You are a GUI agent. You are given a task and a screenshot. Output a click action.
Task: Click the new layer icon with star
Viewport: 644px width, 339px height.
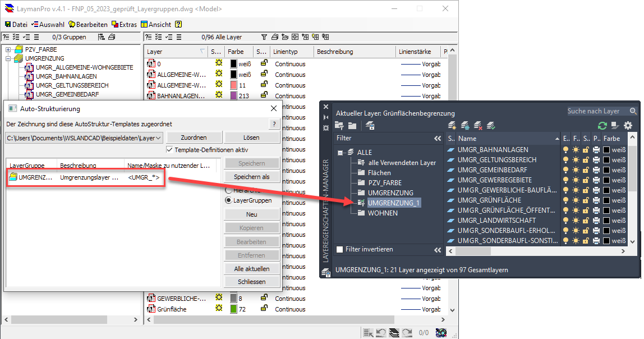452,126
